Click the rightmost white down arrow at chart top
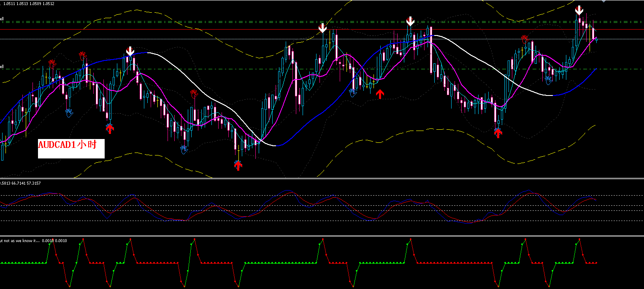Viewport: 644px width, 289px height. [x=580, y=10]
